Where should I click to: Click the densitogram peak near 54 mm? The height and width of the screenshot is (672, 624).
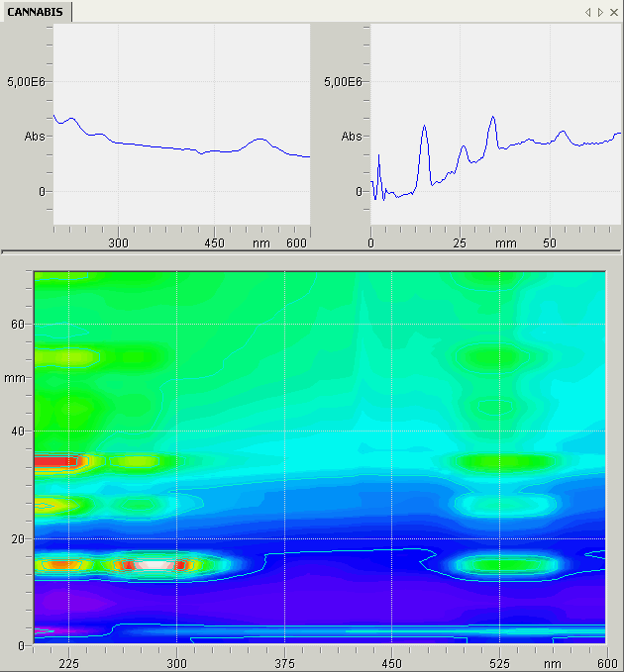click(563, 132)
